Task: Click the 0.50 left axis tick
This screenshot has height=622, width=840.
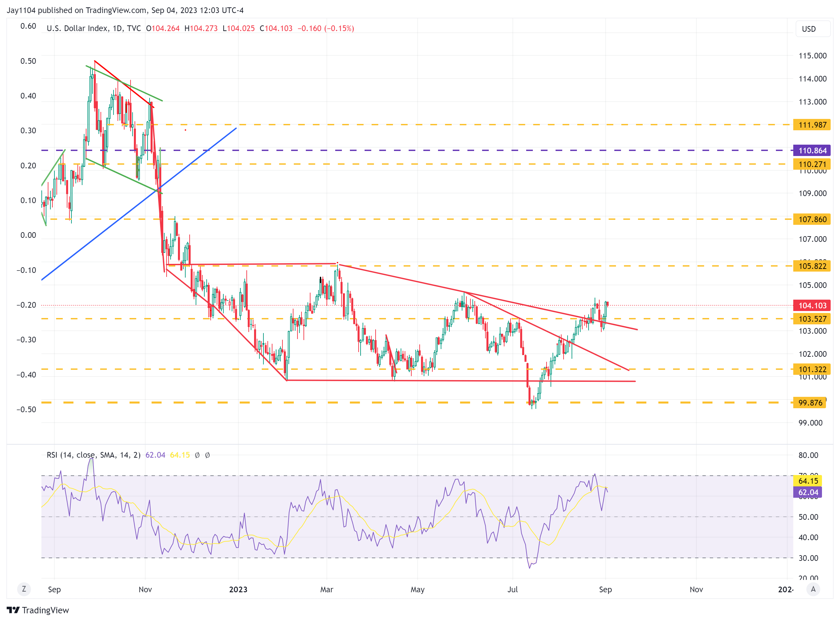Action: coord(28,61)
